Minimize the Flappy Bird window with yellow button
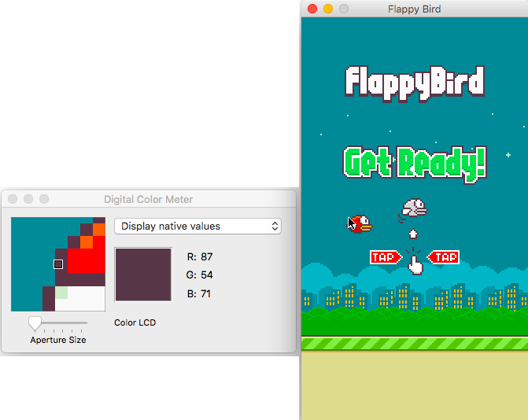 point(328,9)
